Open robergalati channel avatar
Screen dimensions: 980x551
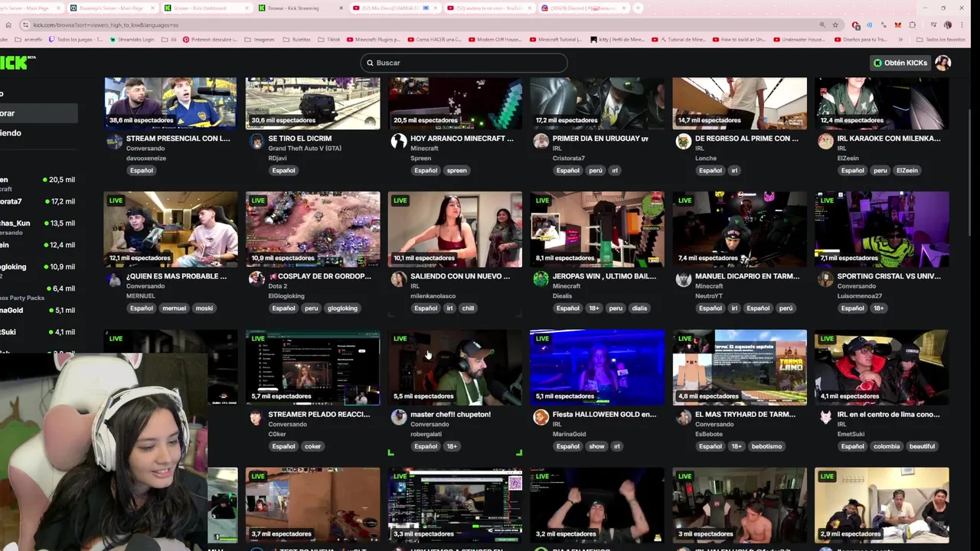point(399,417)
